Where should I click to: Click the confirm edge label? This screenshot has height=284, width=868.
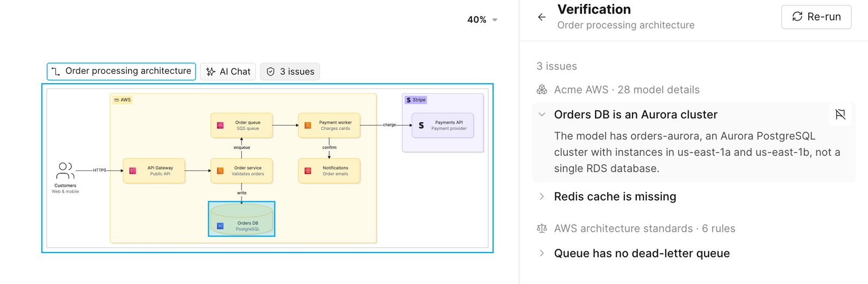329,147
